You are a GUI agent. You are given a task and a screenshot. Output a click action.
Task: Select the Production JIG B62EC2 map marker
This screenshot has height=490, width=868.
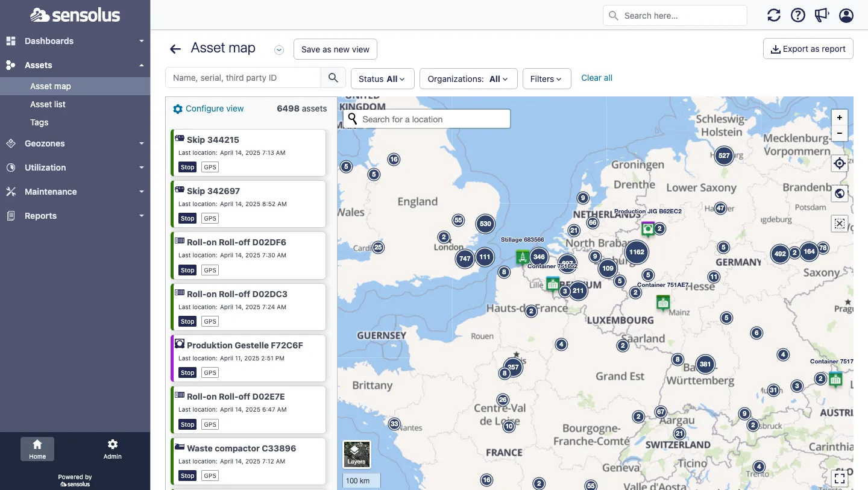tap(648, 229)
